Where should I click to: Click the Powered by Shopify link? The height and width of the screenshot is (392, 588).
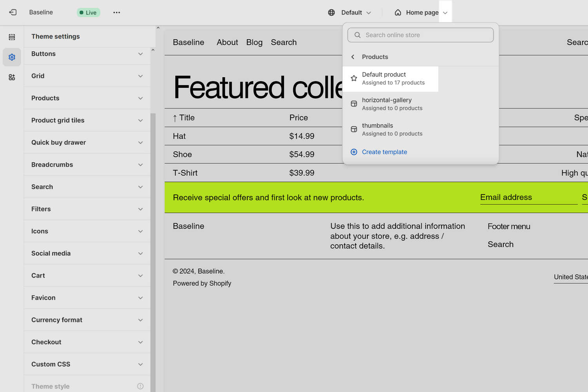coord(202,283)
